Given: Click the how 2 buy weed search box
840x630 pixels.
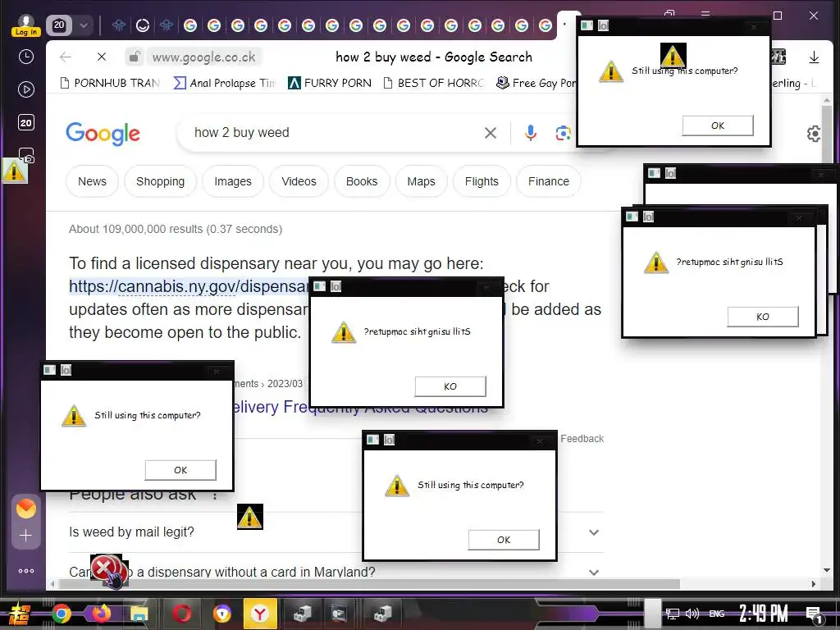Looking at the screenshot, I should point(332,133).
